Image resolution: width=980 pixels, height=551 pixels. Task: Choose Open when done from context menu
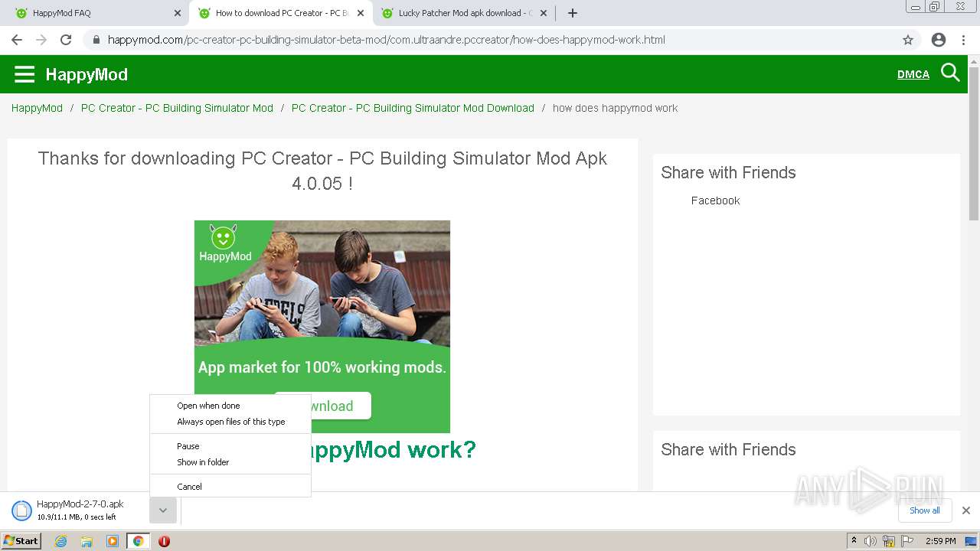point(230,406)
